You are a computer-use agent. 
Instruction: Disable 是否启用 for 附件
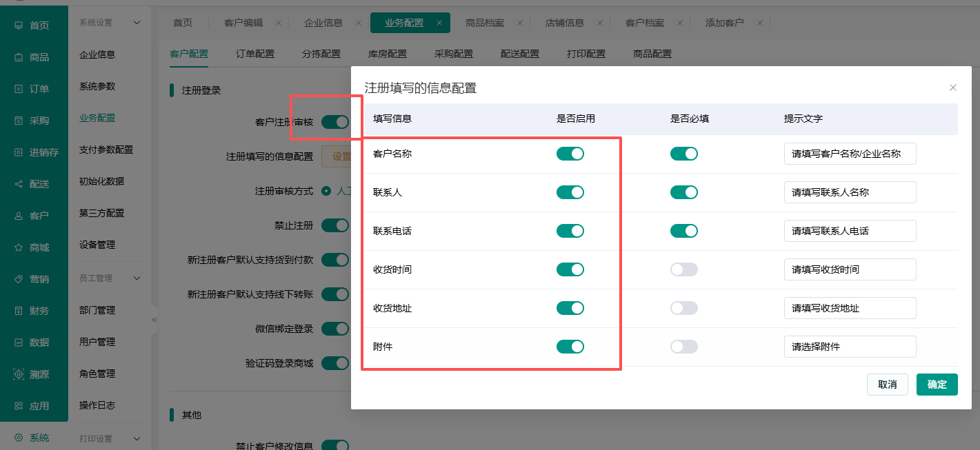click(x=570, y=347)
